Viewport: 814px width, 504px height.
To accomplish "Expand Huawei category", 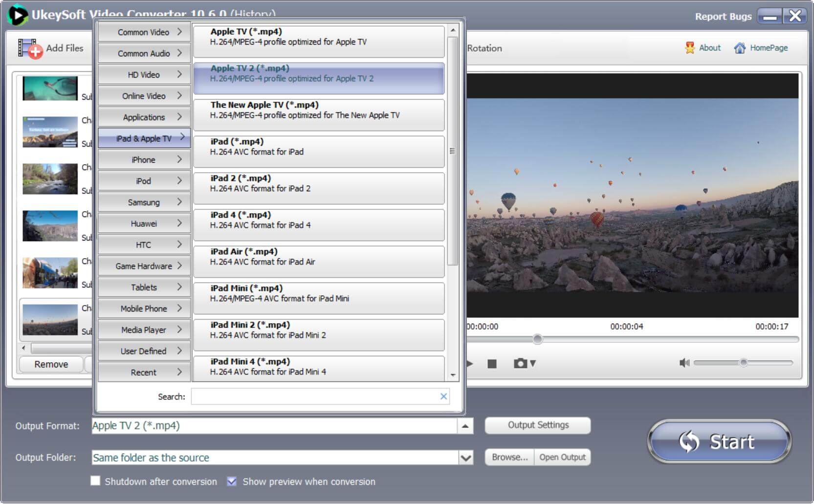I will pyautogui.click(x=144, y=223).
